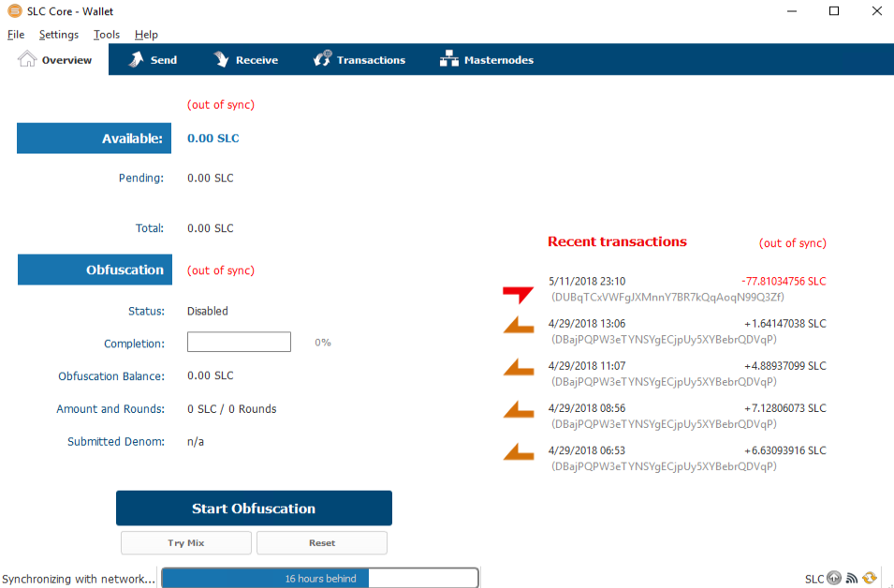Open the Transactions tab
894x588 pixels.
pos(359,59)
